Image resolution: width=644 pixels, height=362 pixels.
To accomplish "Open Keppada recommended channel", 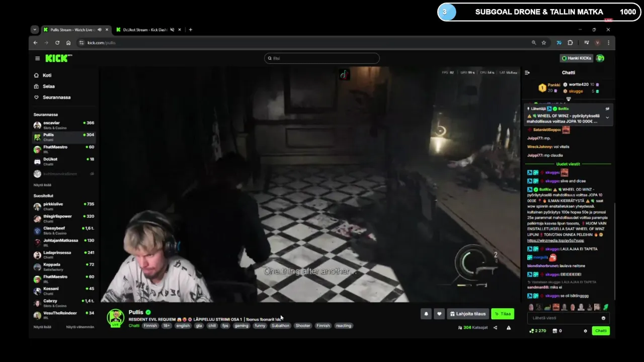I will click(x=64, y=266).
